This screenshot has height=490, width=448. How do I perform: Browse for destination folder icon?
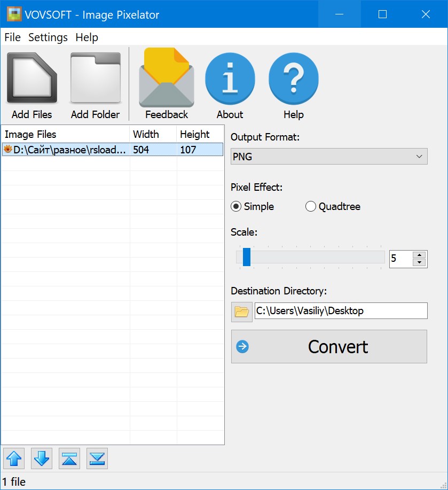[242, 312]
